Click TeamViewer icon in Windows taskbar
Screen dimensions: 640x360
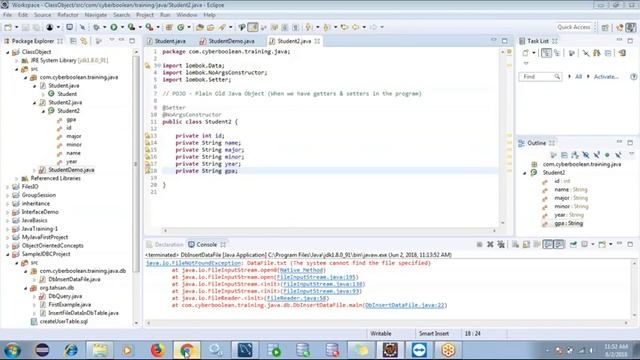pos(419,350)
